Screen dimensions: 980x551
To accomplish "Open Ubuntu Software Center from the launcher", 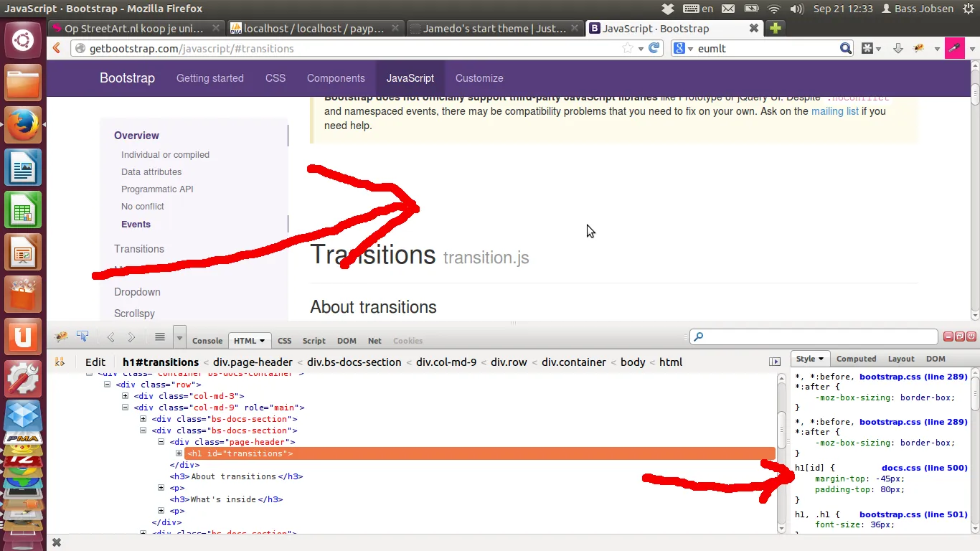I will pos(23,295).
